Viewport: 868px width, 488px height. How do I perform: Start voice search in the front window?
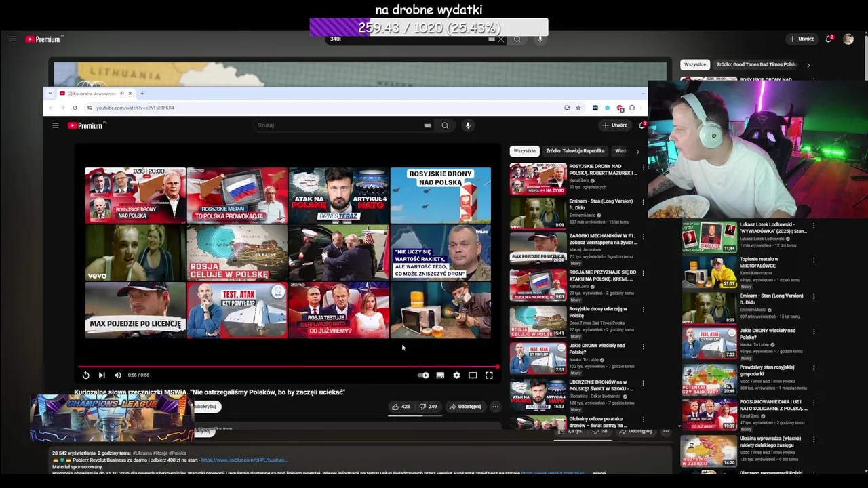(x=467, y=125)
